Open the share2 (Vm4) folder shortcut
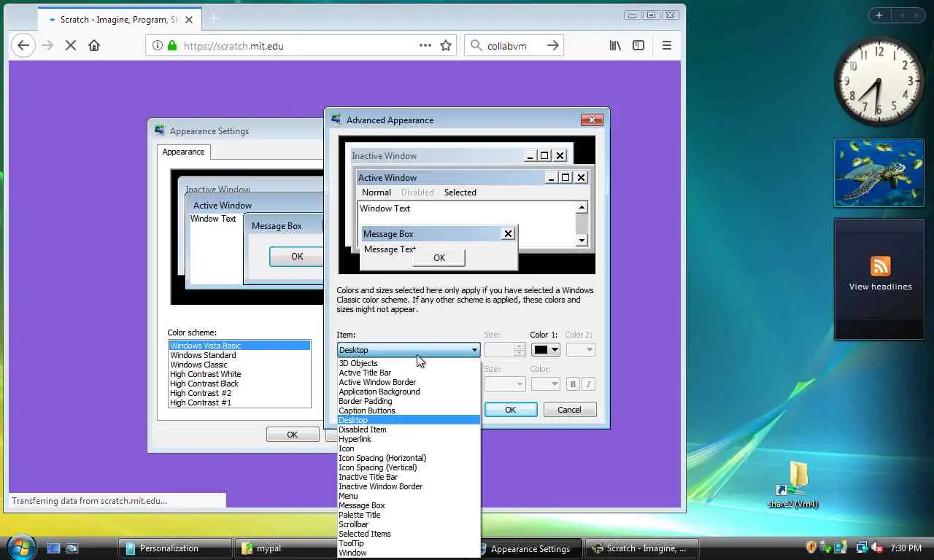 click(x=793, y=485)
